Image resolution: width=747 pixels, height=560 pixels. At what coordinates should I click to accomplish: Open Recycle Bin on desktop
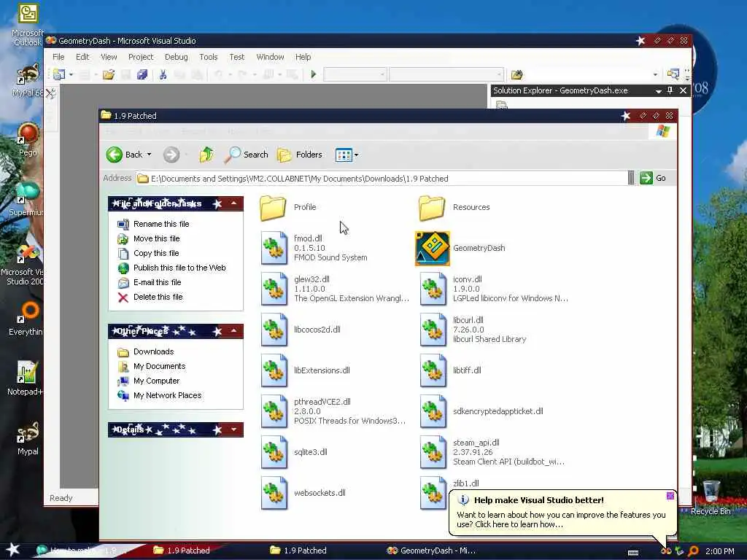click(x=711, y=497)
